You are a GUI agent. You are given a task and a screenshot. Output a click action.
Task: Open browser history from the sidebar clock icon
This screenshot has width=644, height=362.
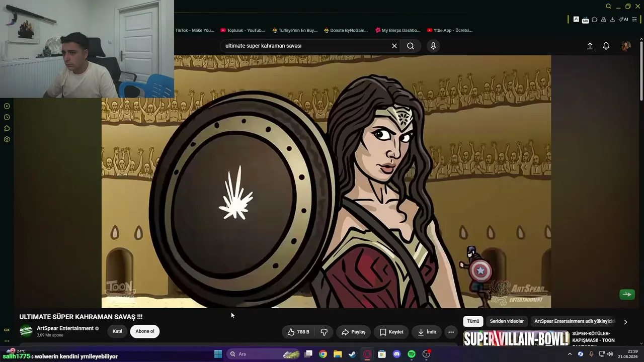click(x=7, y=117)
